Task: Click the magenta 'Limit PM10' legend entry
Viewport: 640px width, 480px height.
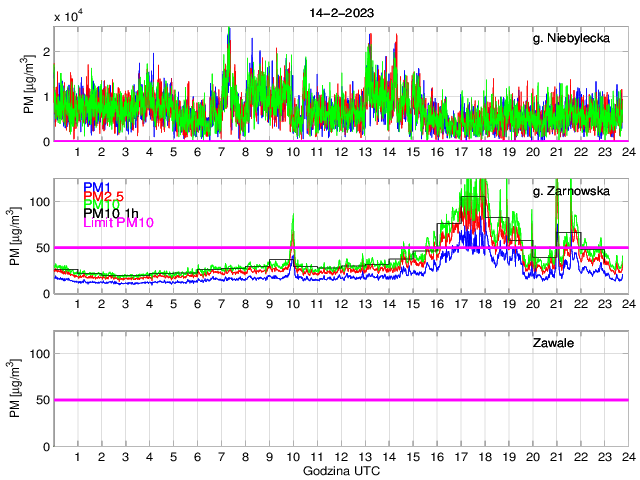Action: coord(120,222)
